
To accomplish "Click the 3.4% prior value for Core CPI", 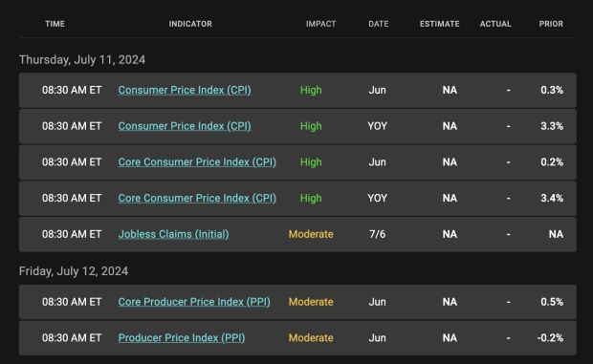I will pyautogui.click(x=552, y=198).
